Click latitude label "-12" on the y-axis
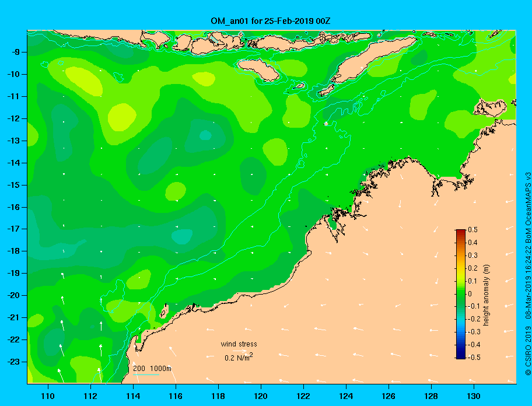532x406 pixels. pyautogui.click(x=13, y=119)
